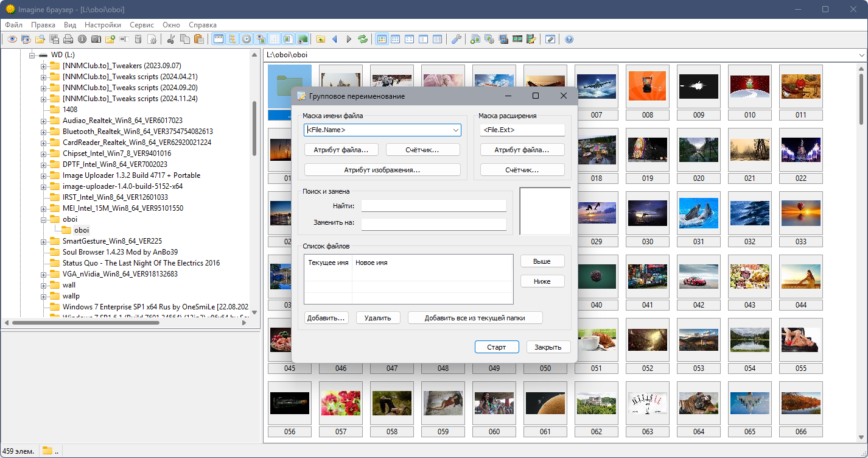
Task: Click the paste clipboard toolbar icon
Action: point(198,39)
